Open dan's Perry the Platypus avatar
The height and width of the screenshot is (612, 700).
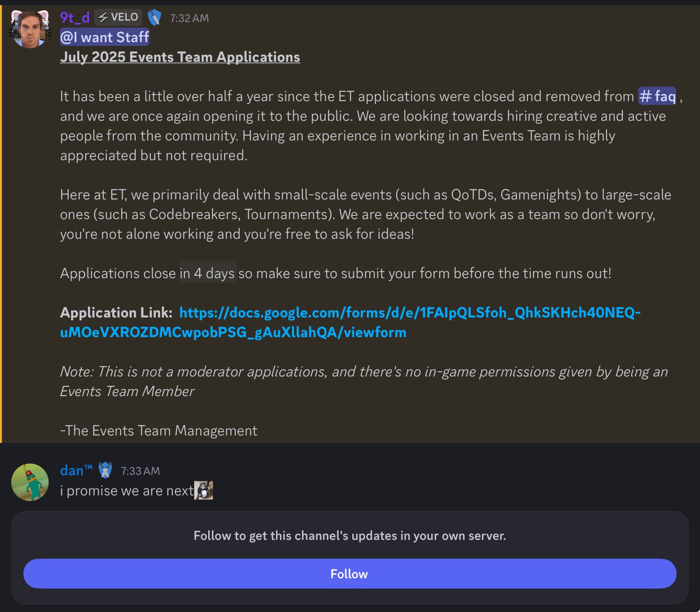point(30,482)
